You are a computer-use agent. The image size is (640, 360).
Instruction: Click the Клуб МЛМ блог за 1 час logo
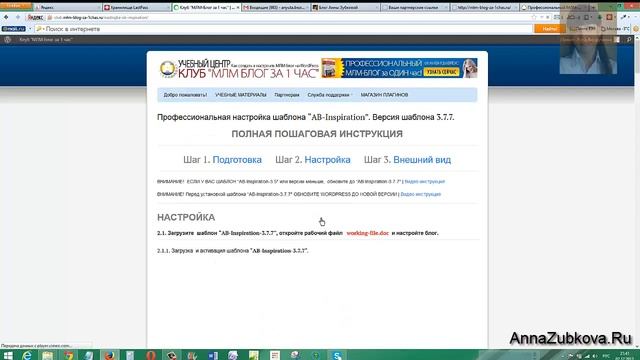[239, 69]
